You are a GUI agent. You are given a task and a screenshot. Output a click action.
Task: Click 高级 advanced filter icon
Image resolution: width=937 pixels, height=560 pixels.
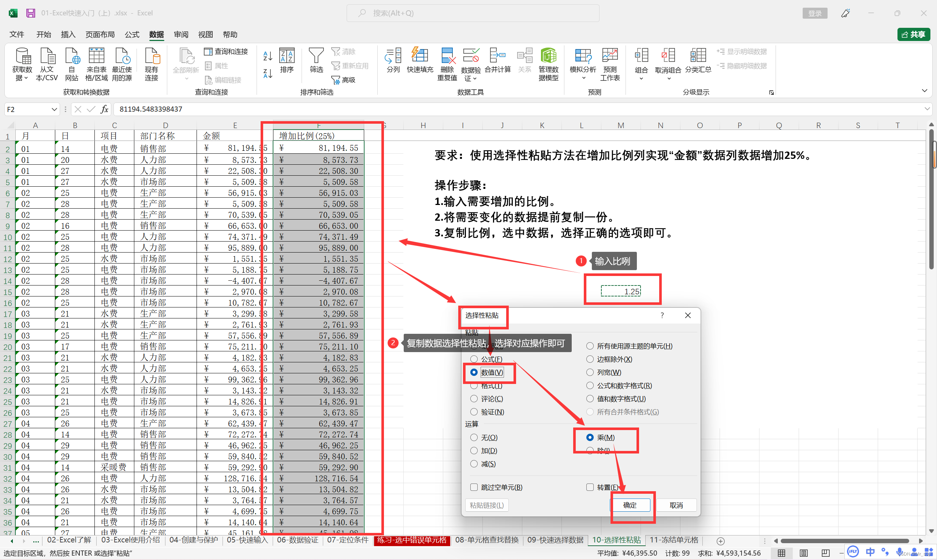tap(343, 80)
